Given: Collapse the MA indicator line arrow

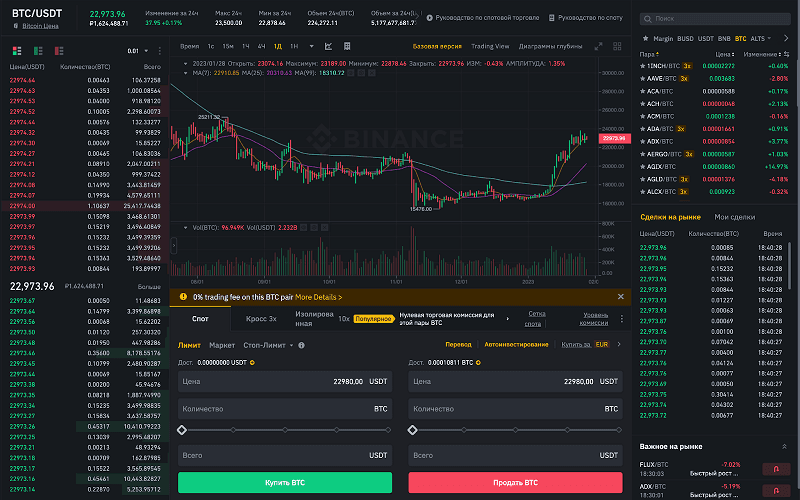Looking at the screenshot, I should (185, 73).
